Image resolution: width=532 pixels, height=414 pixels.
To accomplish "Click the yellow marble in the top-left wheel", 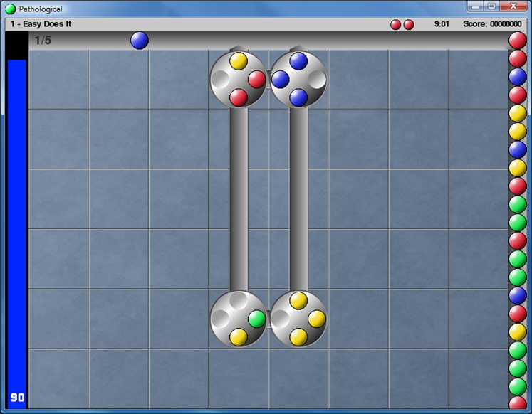I will click(239, 61).
